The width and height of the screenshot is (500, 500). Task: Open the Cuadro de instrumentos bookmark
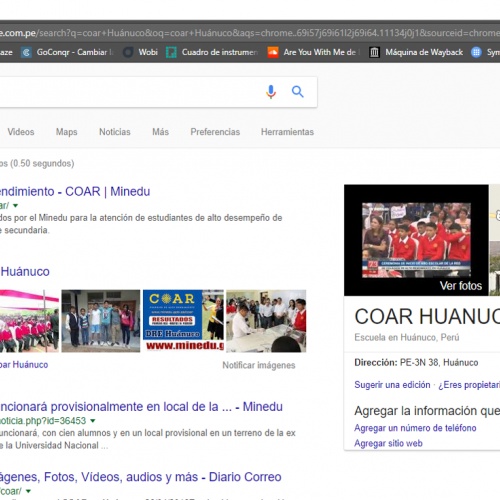coord(212,52)
